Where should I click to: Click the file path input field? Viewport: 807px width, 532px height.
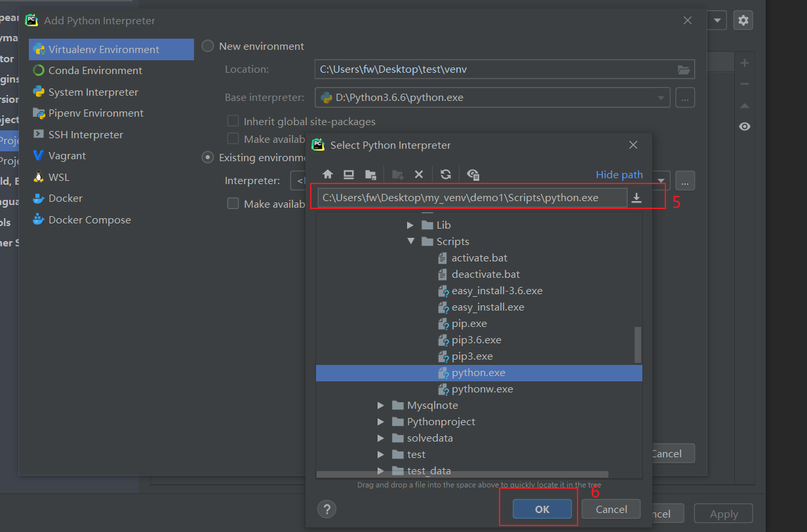[472, 198]
